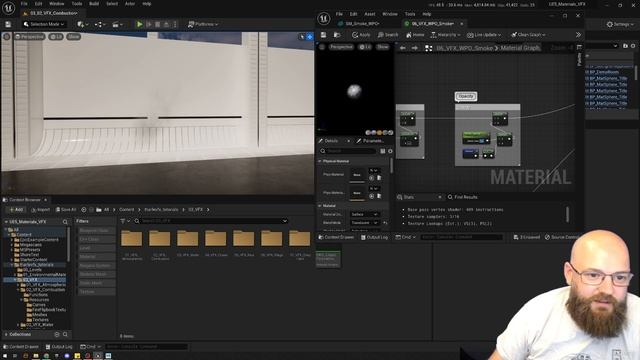This screenshot has height=360, width=640.
Task: Click the Lit view mode in main viewport
Action: [x=56, y=37]
